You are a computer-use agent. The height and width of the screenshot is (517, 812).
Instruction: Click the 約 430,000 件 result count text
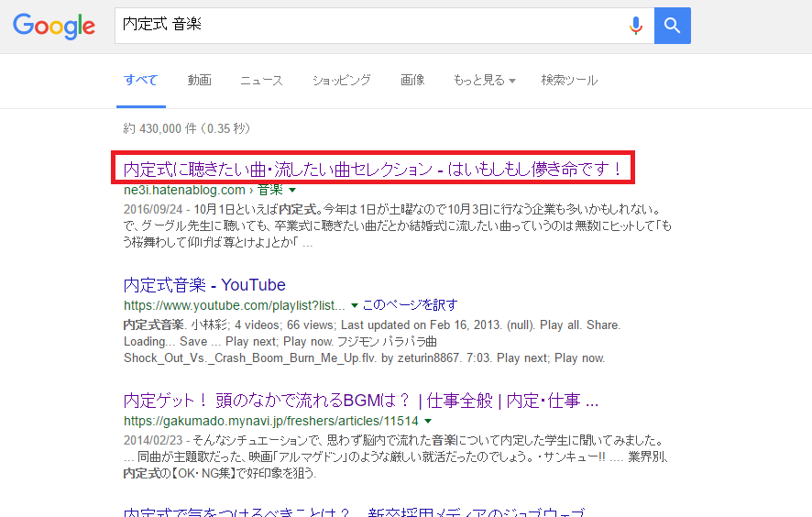(186, 128)
